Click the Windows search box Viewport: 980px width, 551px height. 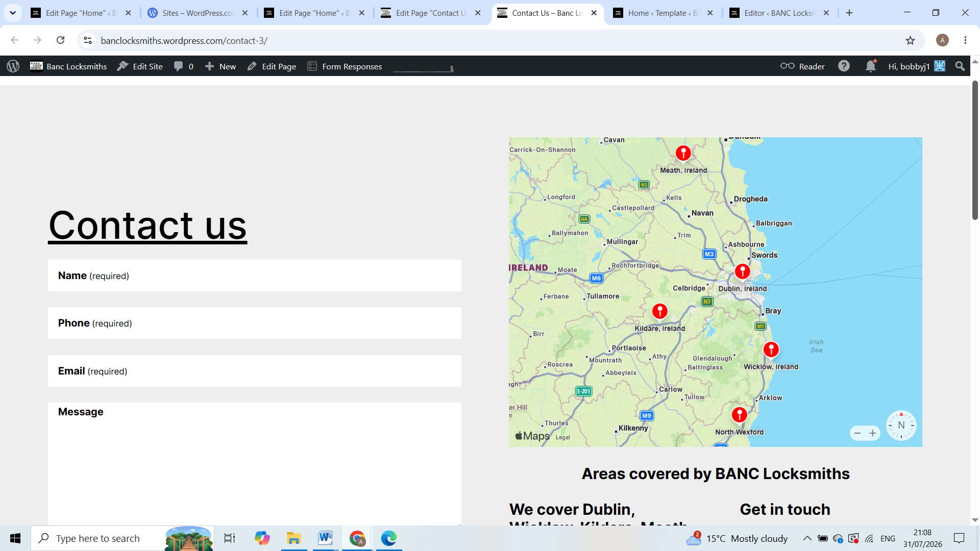[x=122, y=538]
